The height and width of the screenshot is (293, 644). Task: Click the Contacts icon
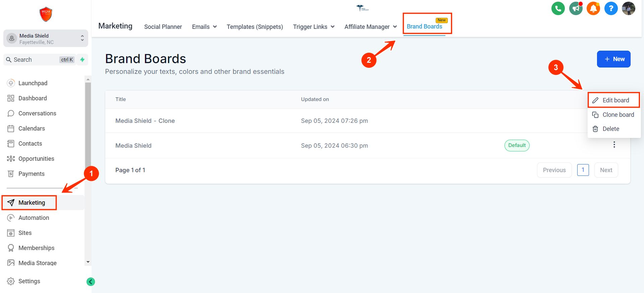[x=11, y=143]
